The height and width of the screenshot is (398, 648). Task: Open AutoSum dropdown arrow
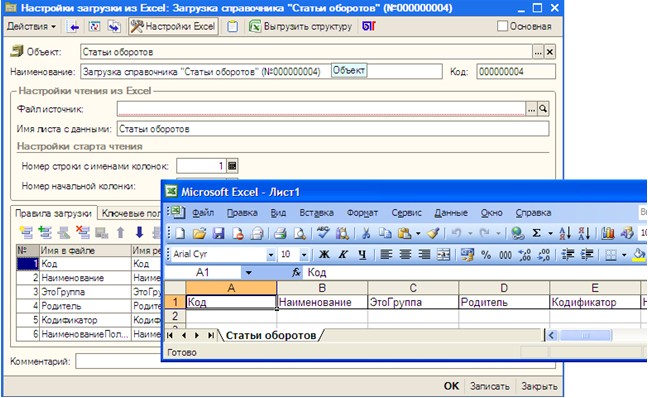point(550,234)
